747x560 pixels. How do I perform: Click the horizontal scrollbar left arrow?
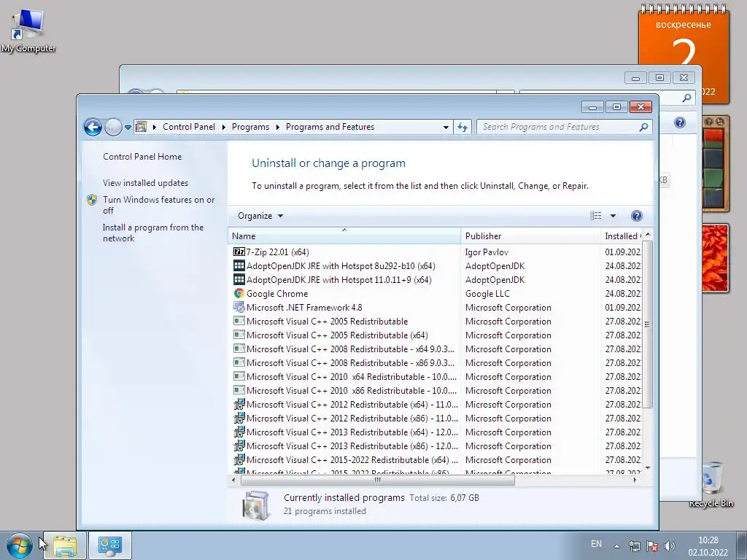coord(233,480)
